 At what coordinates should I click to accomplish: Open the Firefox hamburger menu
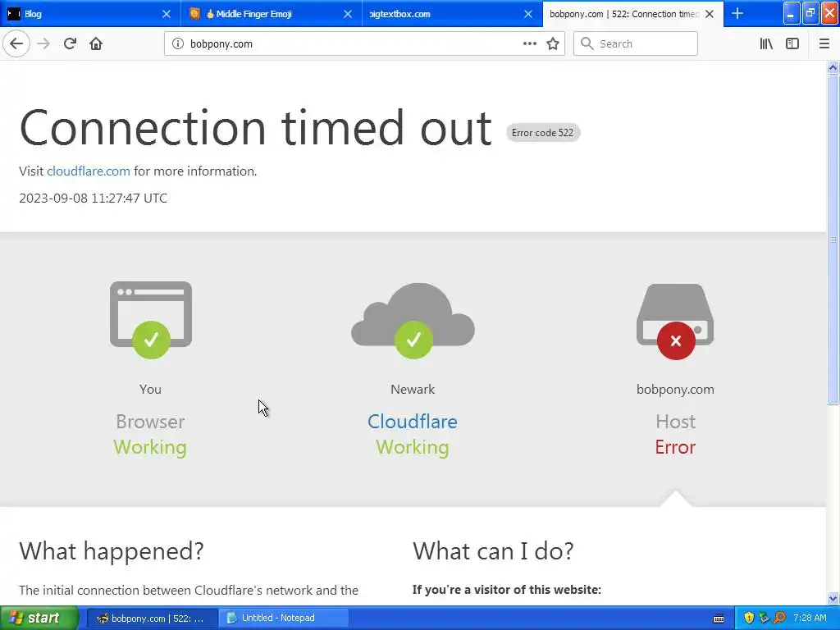point(824,43)
